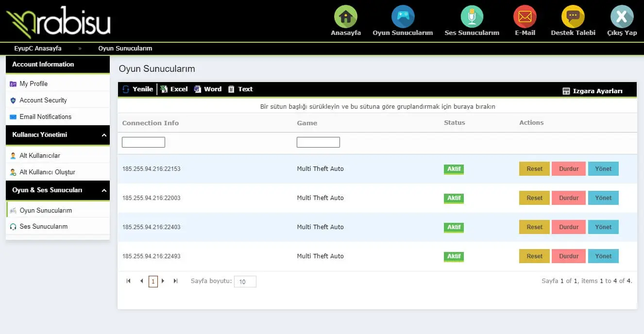Click address 185.255.94.216:22403
The image size is (644, 334).
click(x=151, y=227)
